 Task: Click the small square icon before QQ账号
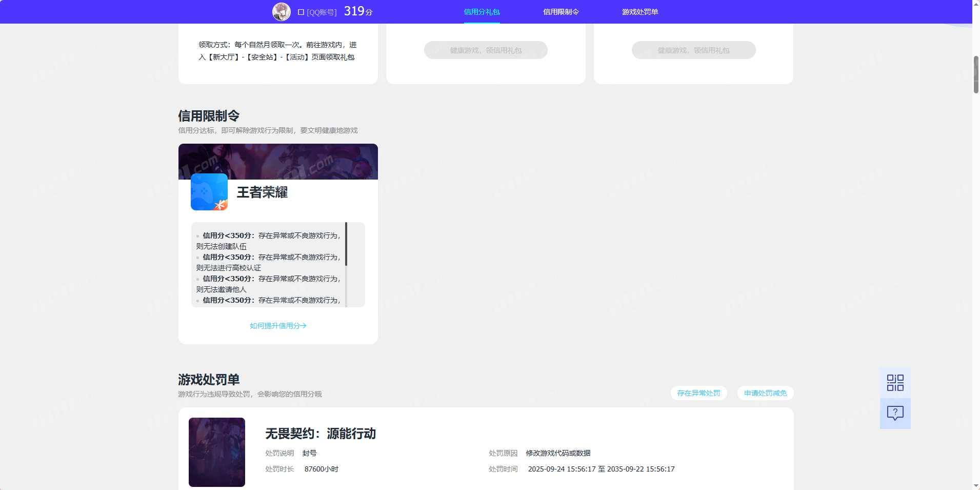pyautogui.click(x=301, y=12)
